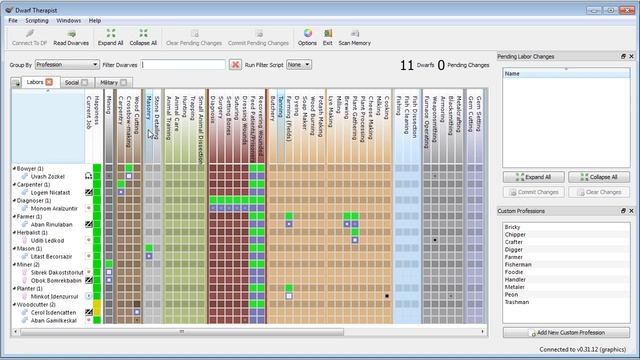
Task: Click Collapse All button in pending panel
Action: pos(599,177)
